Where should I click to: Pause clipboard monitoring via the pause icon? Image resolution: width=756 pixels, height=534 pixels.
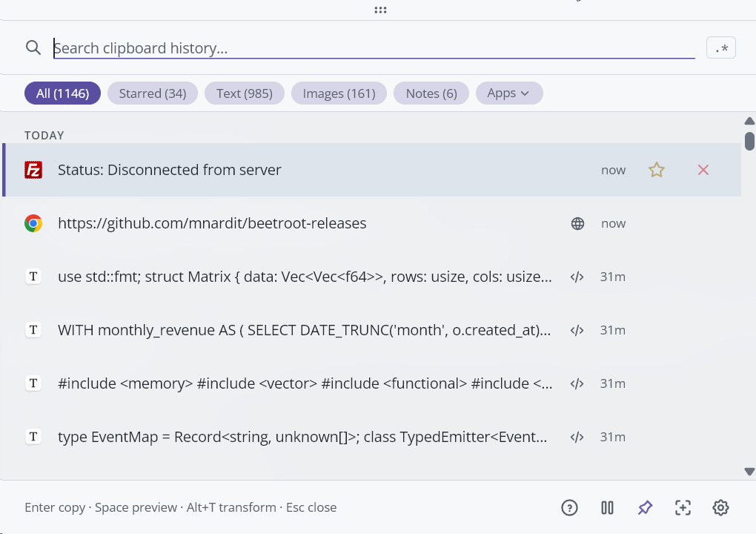607,507
